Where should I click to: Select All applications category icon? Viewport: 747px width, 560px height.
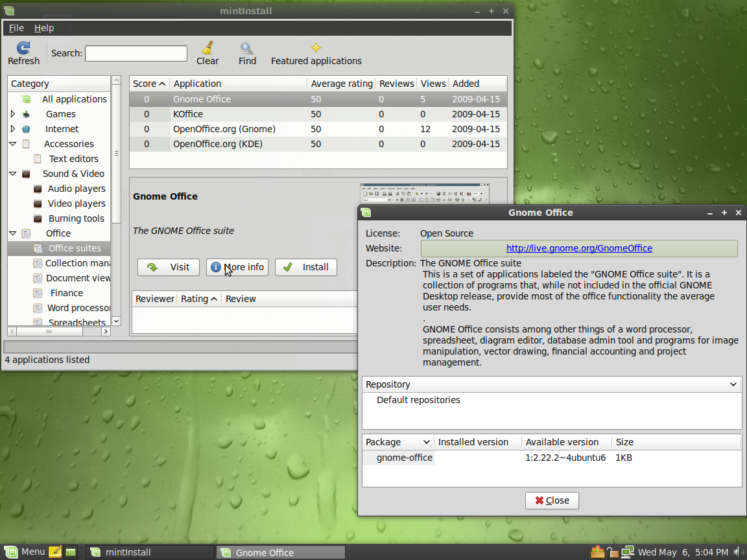pyautogui.click(x=27, y=99)
